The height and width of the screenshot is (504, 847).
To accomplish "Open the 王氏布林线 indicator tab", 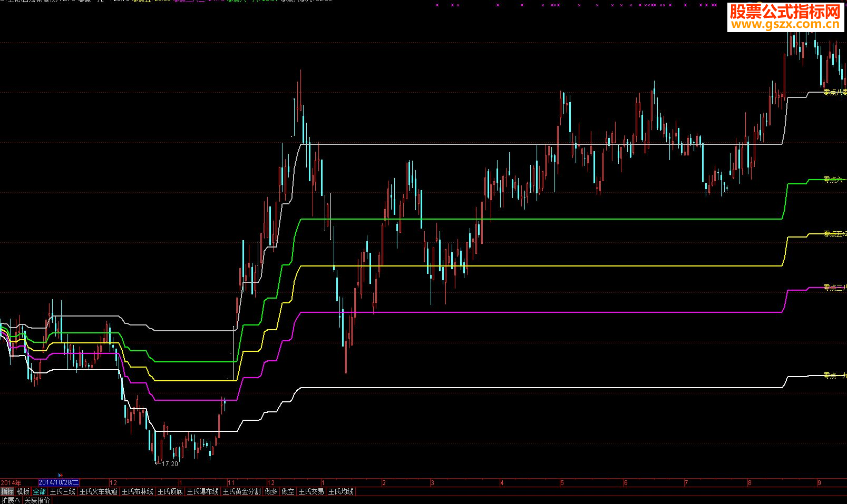I will pos(138,491).
